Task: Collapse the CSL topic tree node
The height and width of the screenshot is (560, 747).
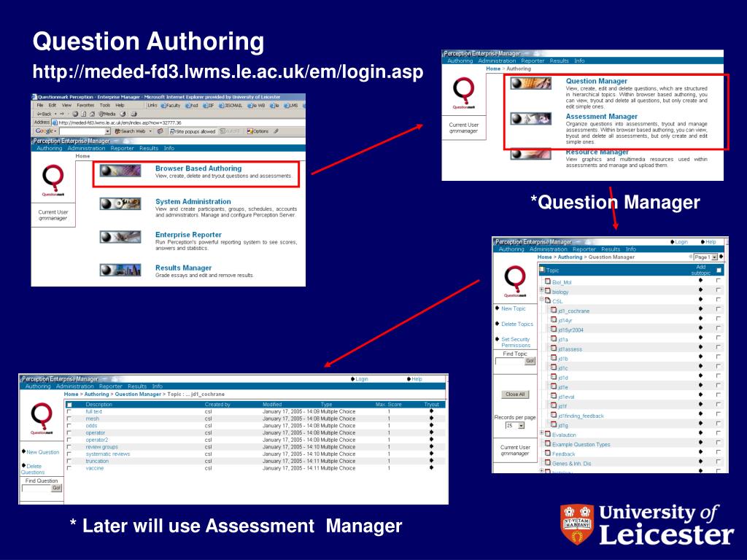Action: click(x=542, y=299)
